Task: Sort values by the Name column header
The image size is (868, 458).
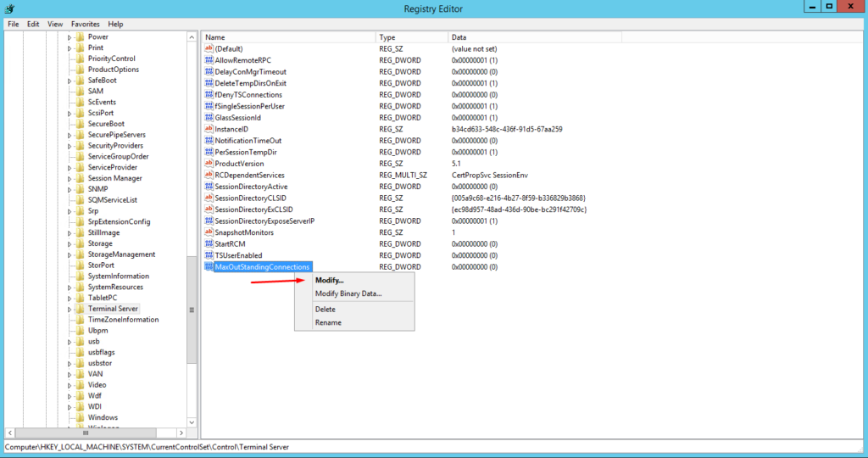Action: tap(288, 37)
